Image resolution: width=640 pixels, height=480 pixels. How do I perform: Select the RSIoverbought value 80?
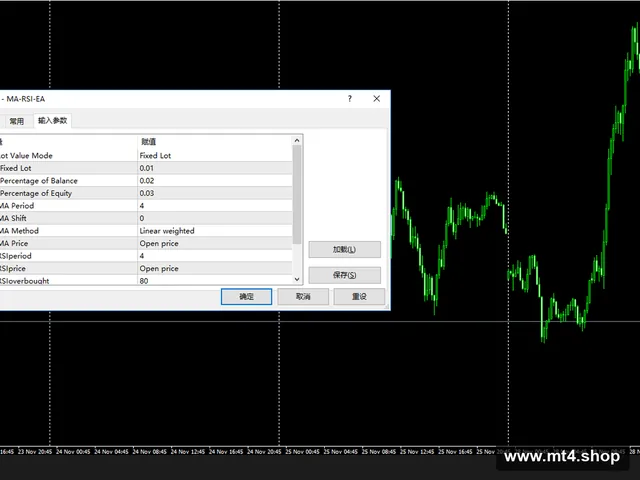(144, 281)
